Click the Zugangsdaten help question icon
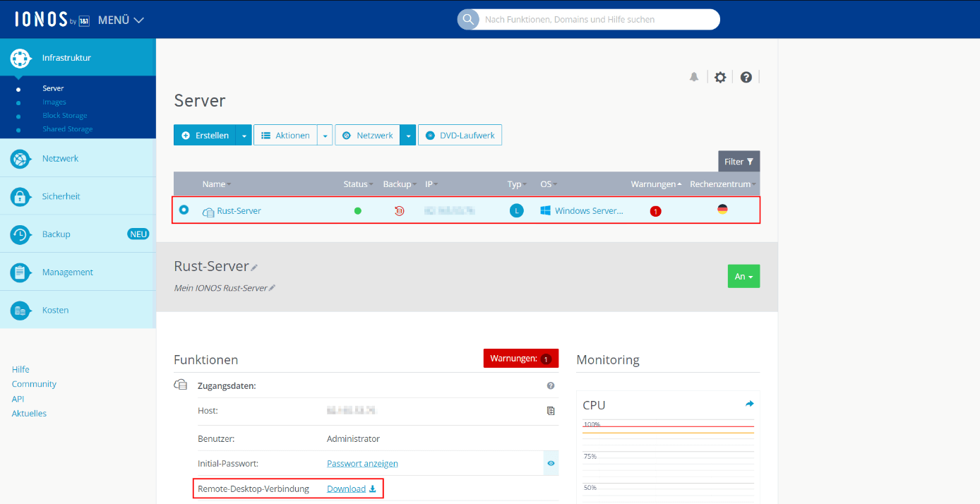Viewport: 980px width, 504px height. tap(551, 386)
